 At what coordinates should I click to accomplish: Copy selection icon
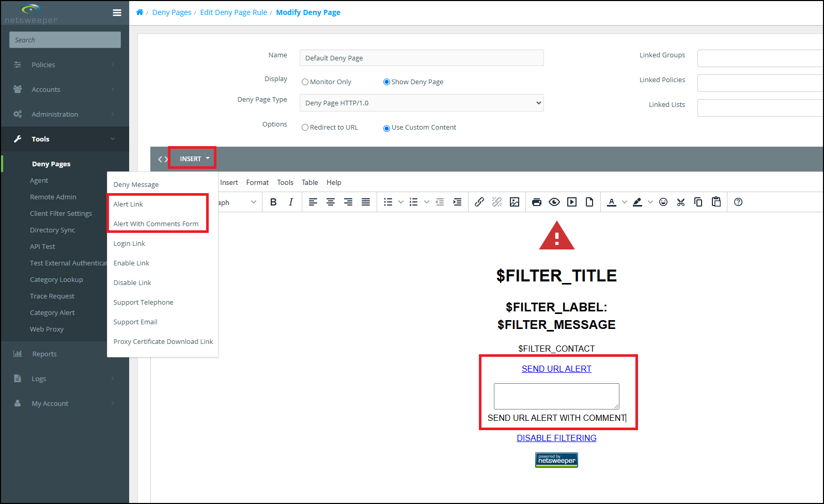point(698,202)
